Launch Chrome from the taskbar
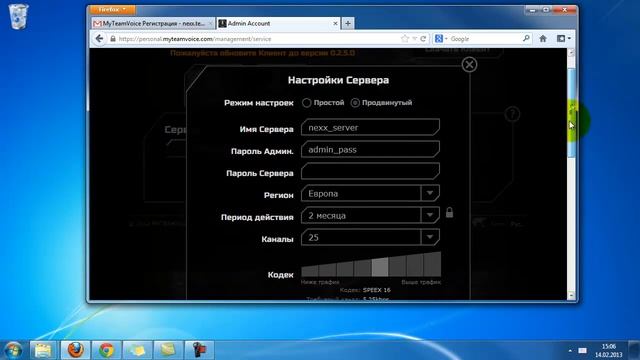Viewport: 640px width, 360px height. [107, 350]
